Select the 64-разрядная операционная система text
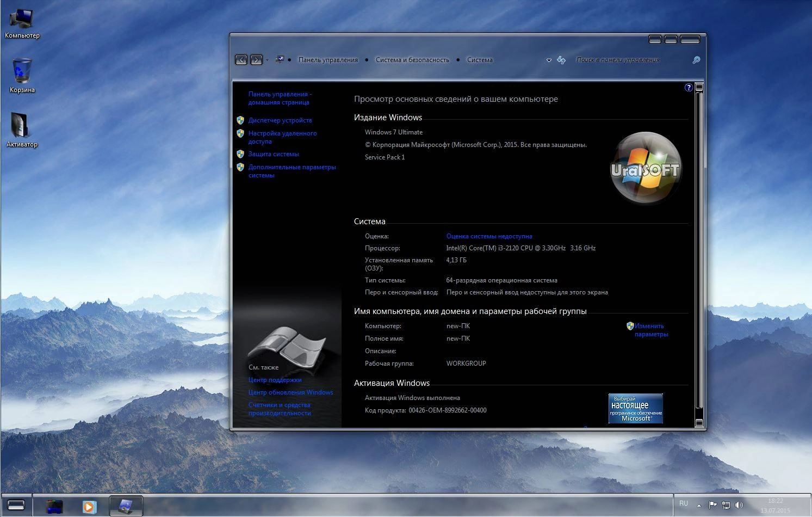This screenshot has width=812, height=517. pyautogui.click(x=501, y=280)
